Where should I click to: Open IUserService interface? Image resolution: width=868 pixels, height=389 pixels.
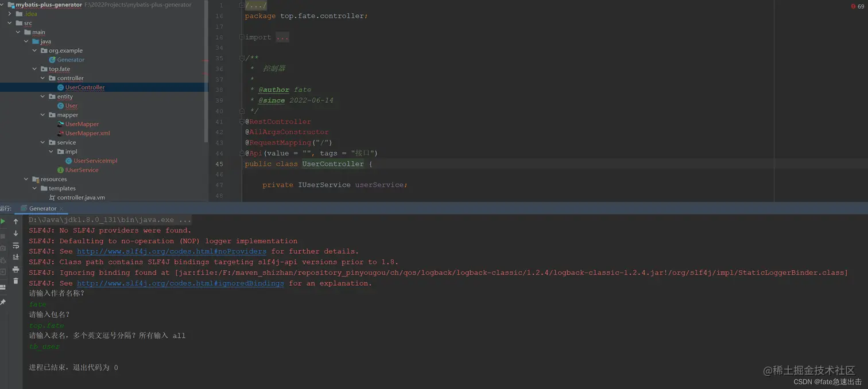(82, 170)
